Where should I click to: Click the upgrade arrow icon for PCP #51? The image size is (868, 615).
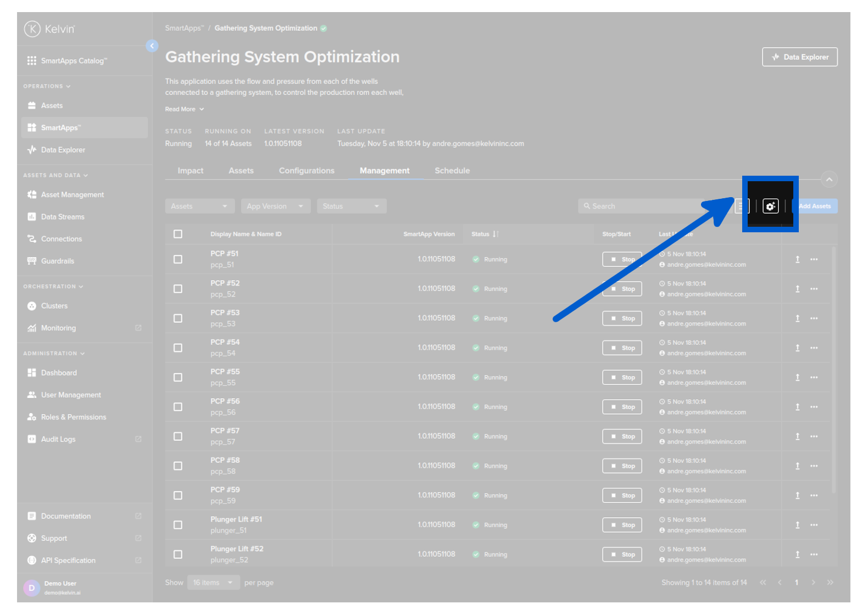797,259
